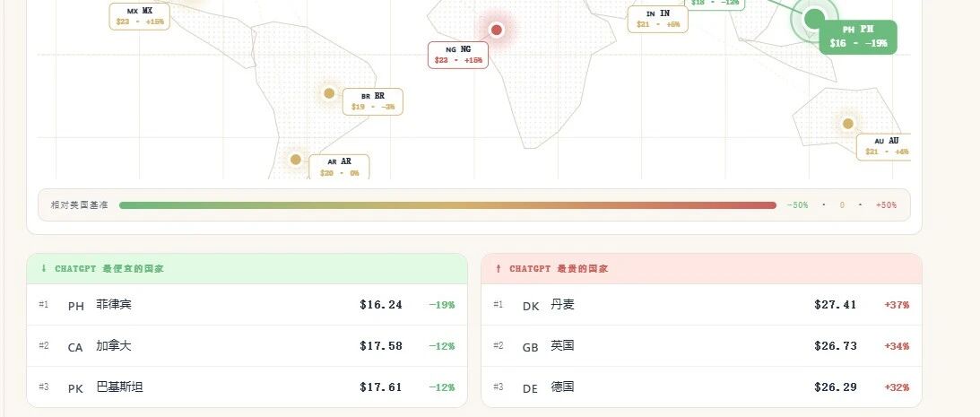The image size is (980, 417).
Task: Click the $27.41 price value
Action: tap(835, 305)
